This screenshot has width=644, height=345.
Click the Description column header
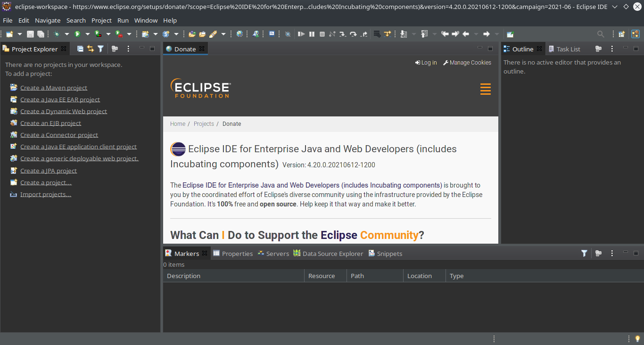[184, 276]
